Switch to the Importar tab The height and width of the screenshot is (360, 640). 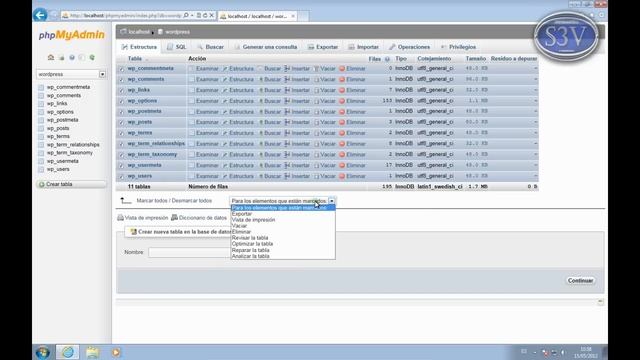[x=364, y=47]
